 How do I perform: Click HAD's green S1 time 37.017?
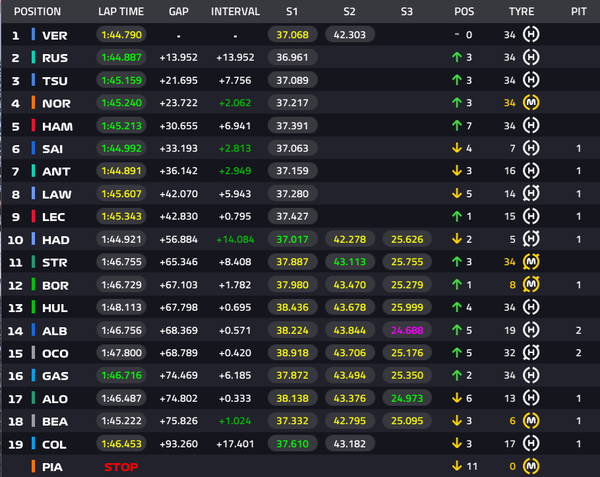tap(292, 239)
